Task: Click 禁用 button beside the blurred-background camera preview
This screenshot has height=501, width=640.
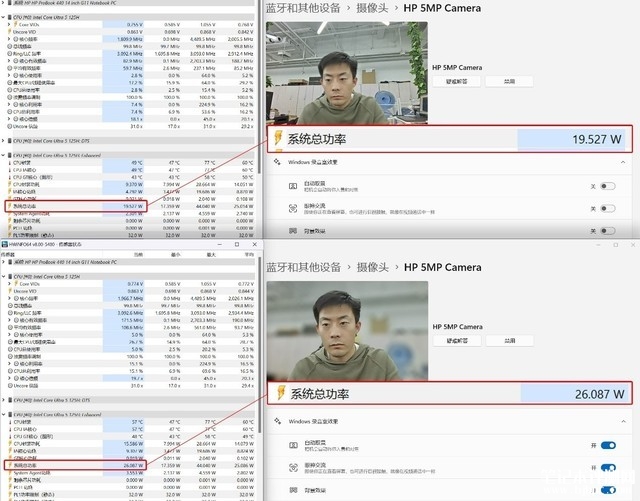Action: pyautogui.click(x=509, y=341)
